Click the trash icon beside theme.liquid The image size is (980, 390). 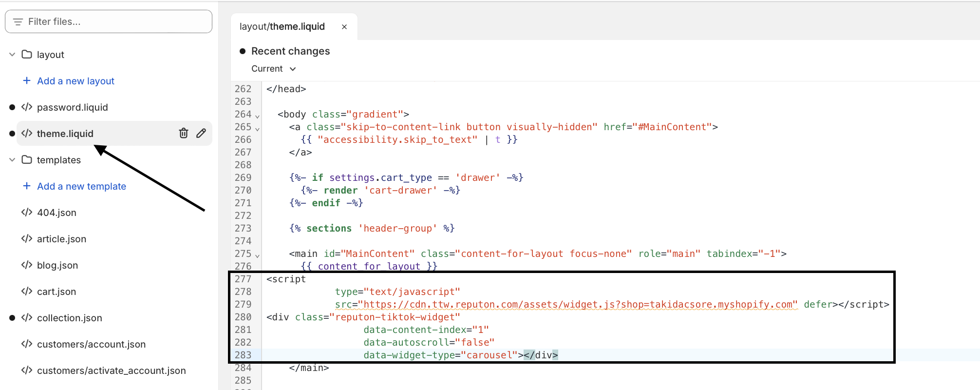click(x=183, y=133)
